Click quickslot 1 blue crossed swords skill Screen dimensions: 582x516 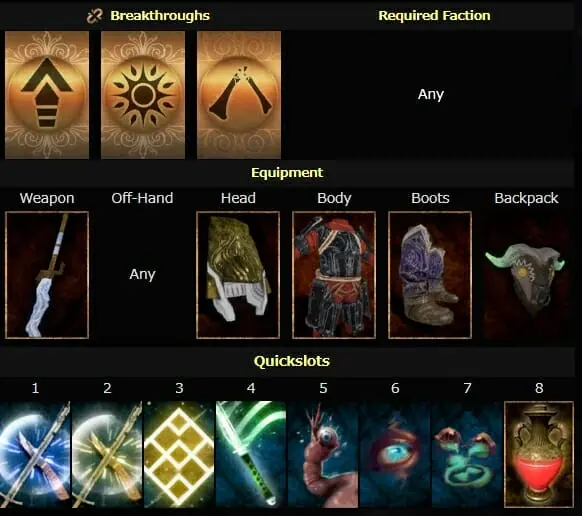(35, 454)
